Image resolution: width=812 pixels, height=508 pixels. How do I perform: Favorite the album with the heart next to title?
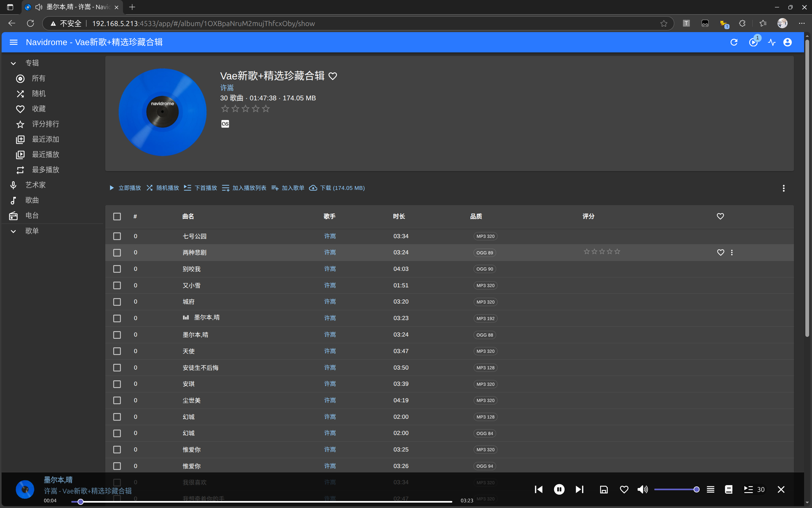[332, 76]
